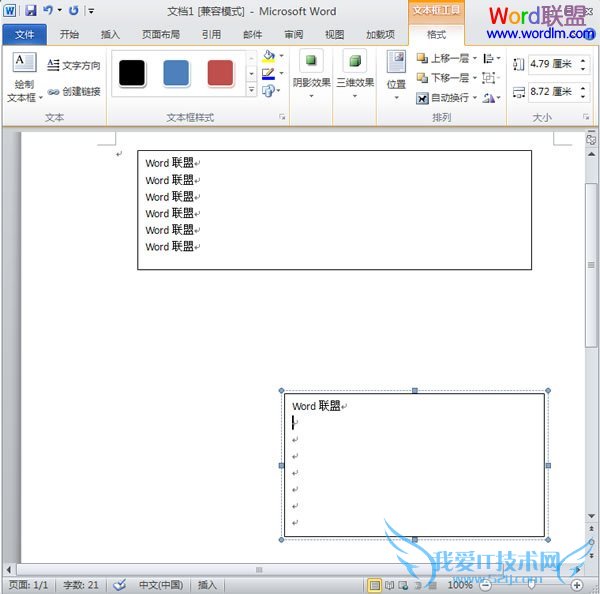Click the Text Direction button

click(74, 66)
